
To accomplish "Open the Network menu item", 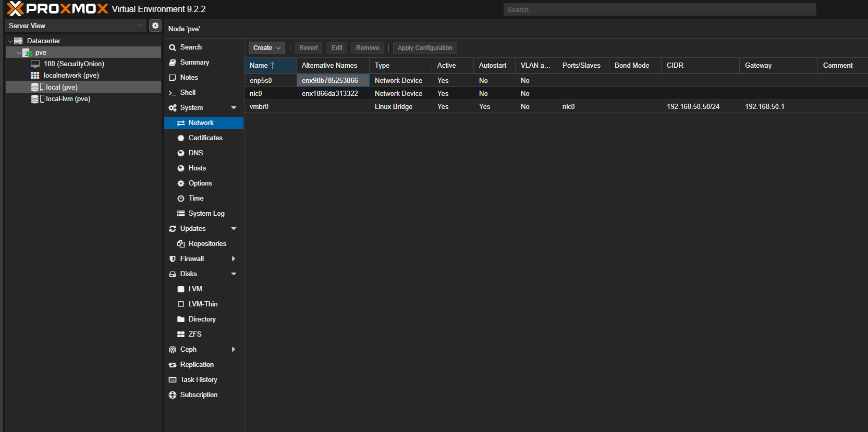I will (204, 123).
